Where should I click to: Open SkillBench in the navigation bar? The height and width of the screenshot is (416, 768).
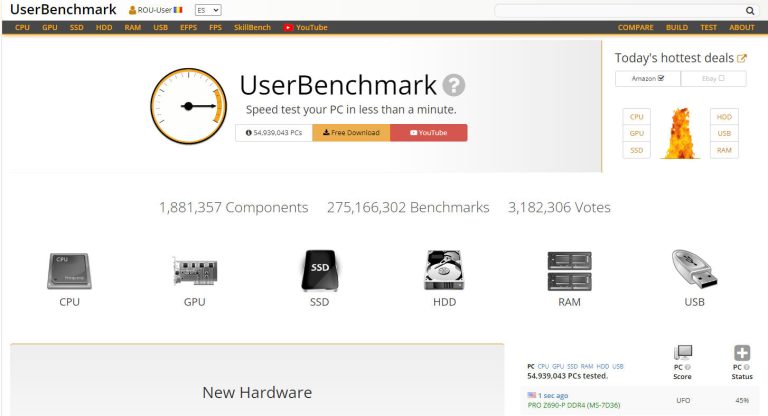point(252,27)
